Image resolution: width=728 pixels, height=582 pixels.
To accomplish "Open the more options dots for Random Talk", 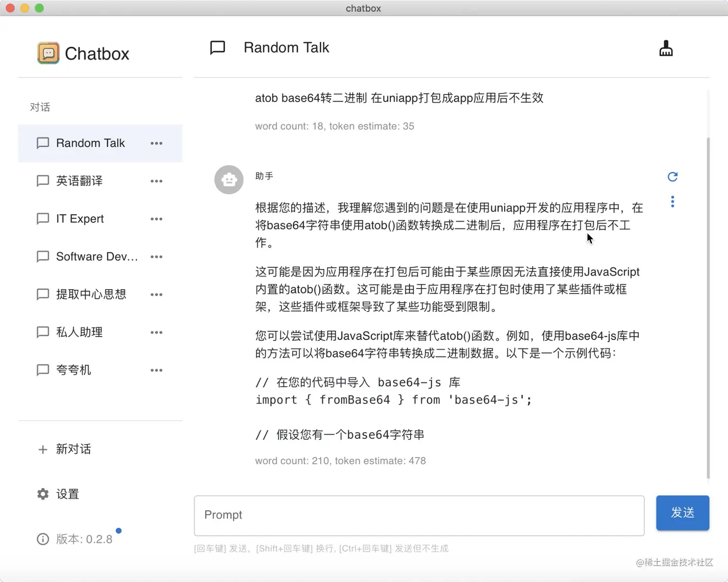I will tap(156, 143).
